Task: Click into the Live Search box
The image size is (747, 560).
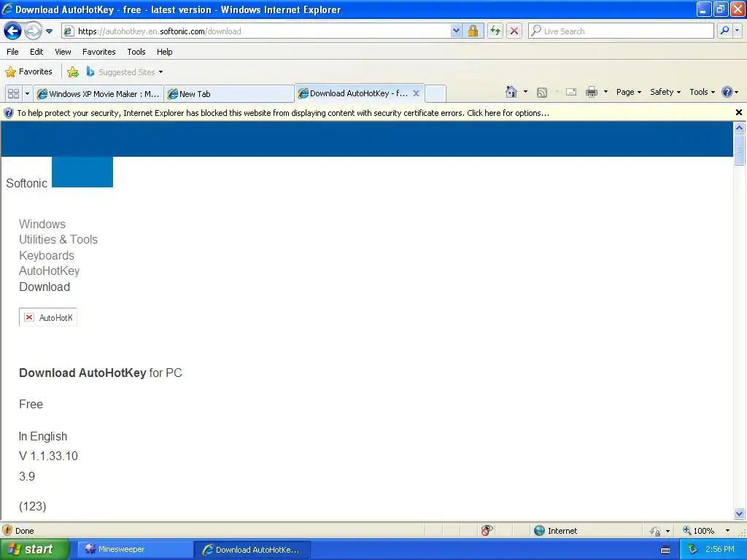Action: click(x=622, y=31)
